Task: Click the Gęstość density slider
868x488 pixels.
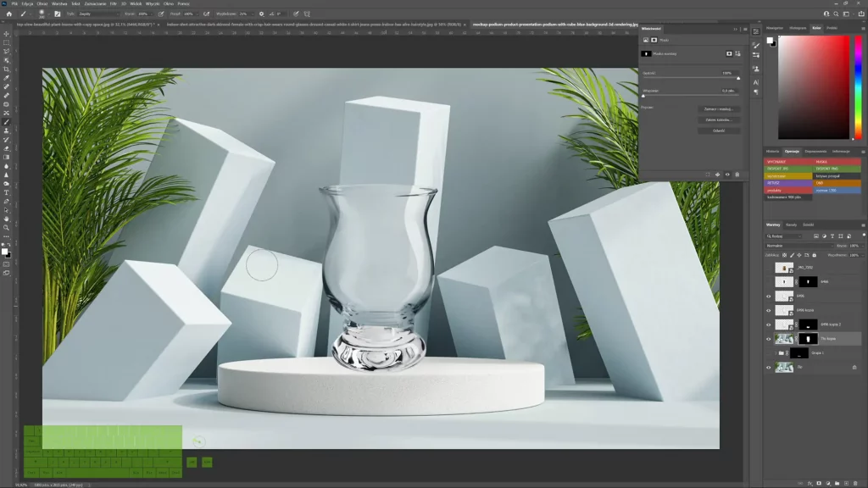Action: point(691,78)
